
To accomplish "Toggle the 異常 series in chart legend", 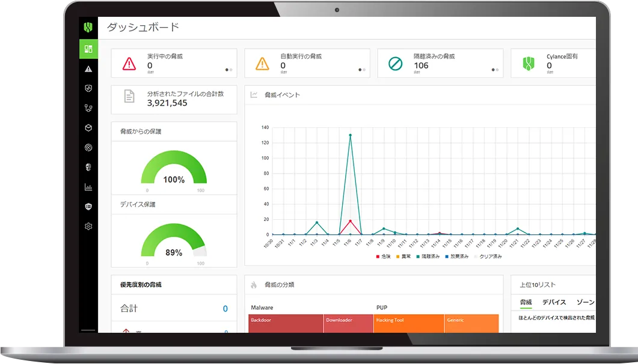I will click(x=403, y=256).
